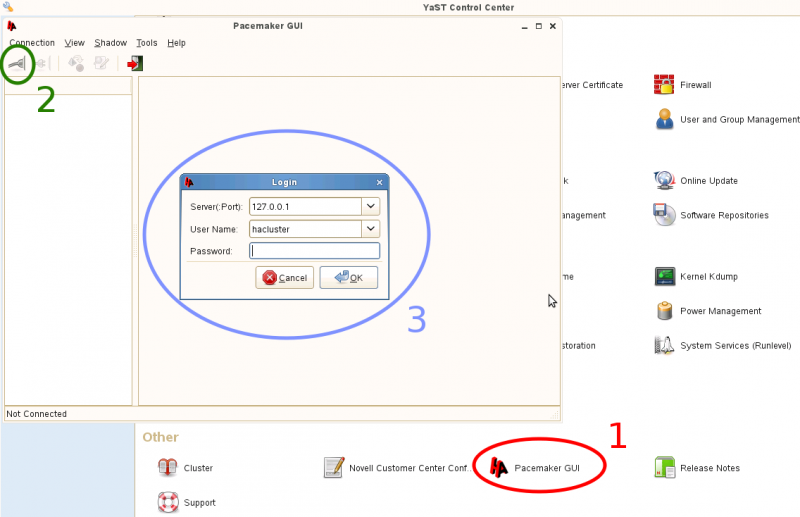The image size is (800, 517).
Task: Open Kernel Kdump settings
Action: click(x=696, y=277)
